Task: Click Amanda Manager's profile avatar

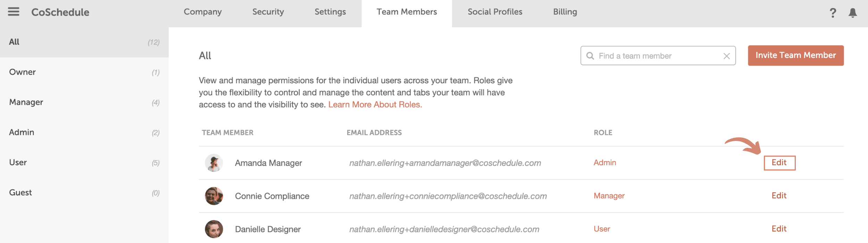Action: 214,163
